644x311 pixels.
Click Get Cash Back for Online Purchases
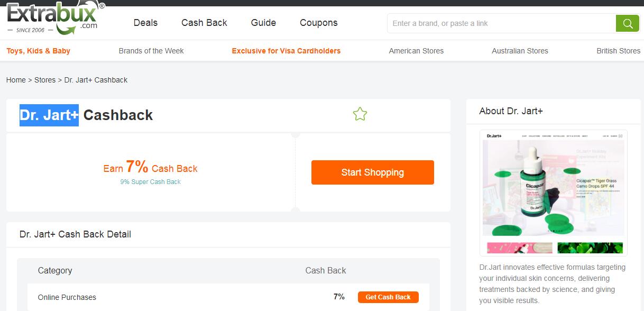click(x=388, y=297)
